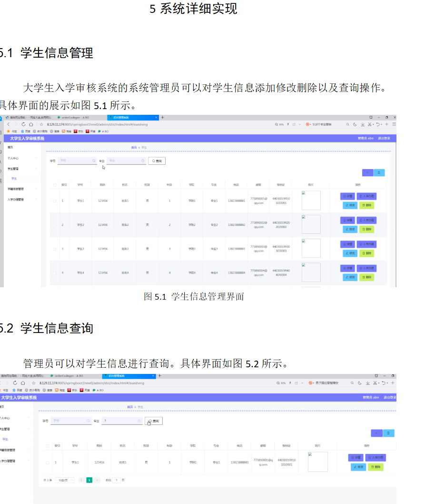Click the browser new tab + icon
Viewport: 435px width, 504px height.
click(162, 118)
